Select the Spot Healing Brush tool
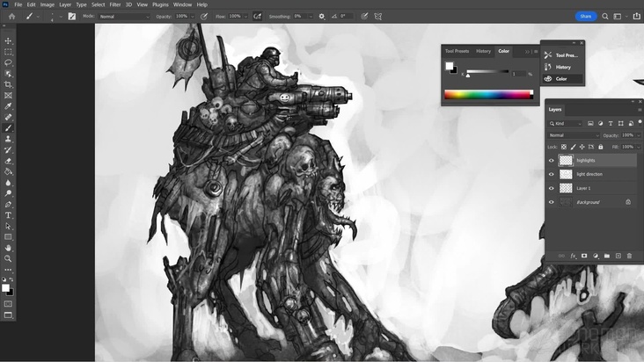 tap(8, 117)
